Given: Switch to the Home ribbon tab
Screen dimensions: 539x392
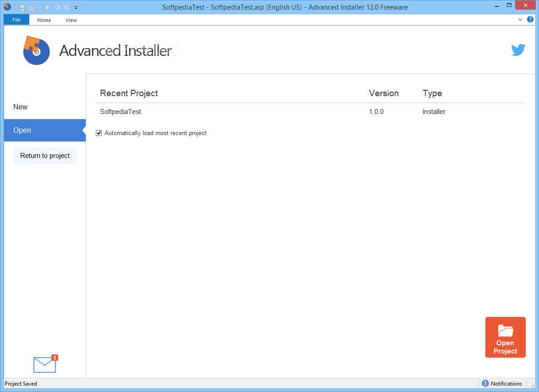Looking at the screenshot, I should point(44,20).
